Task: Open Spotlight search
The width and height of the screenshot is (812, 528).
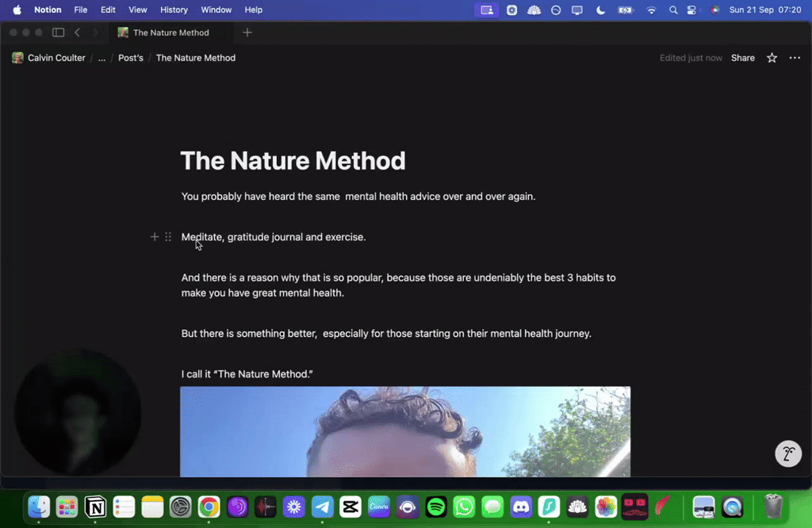Action: pyautogui.click(x=672, y=10)
